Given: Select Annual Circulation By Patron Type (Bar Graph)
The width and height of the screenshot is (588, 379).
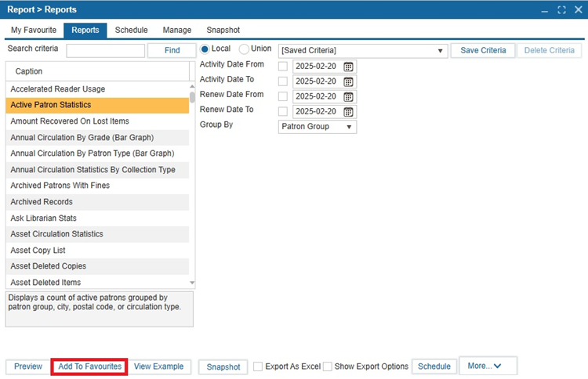Looking at the screenshot, I should coord(97,153).
